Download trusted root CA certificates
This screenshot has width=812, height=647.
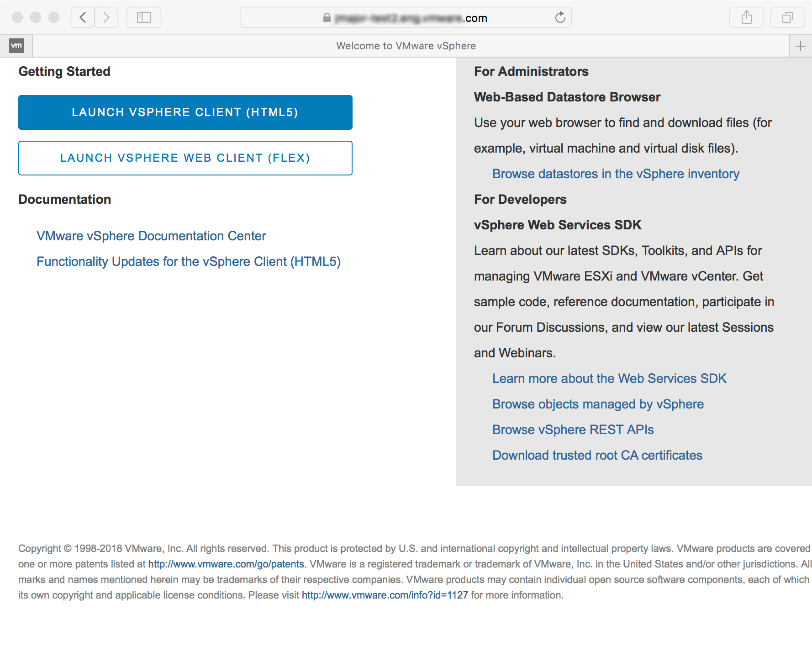pos(597,455)
